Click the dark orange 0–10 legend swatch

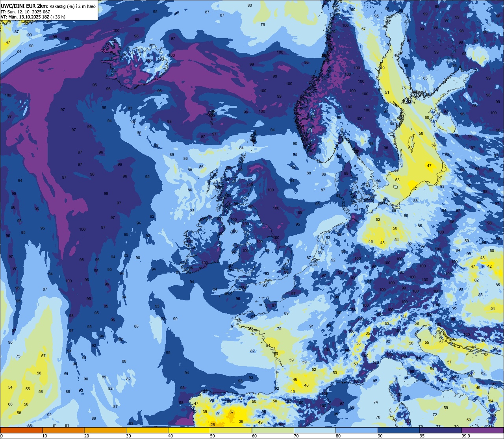pos(22,430)
